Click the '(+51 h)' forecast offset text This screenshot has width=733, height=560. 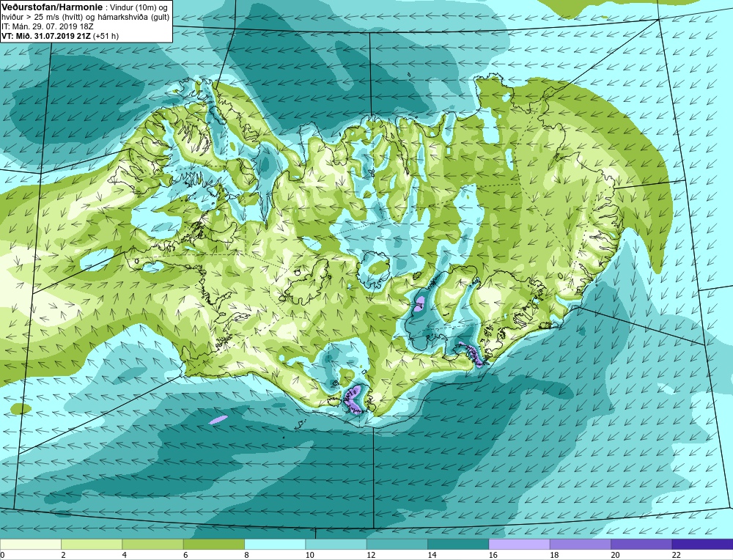tap(106, 36)
